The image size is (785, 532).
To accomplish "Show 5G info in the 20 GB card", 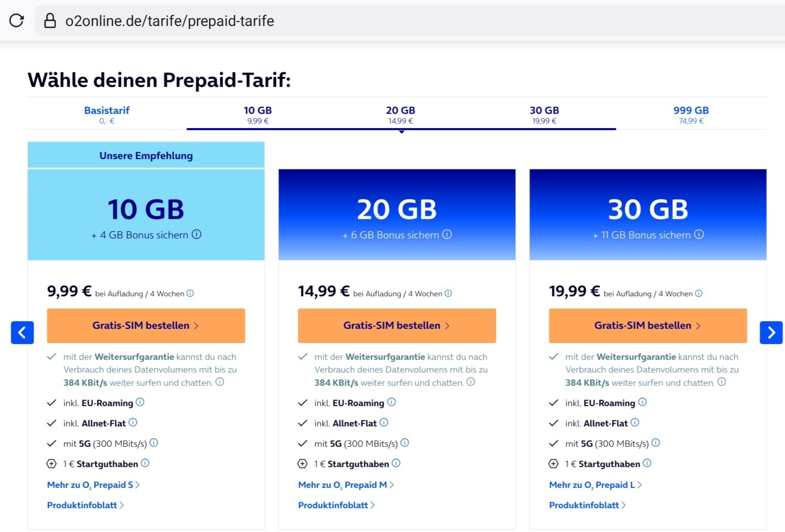I will [404, 443].
